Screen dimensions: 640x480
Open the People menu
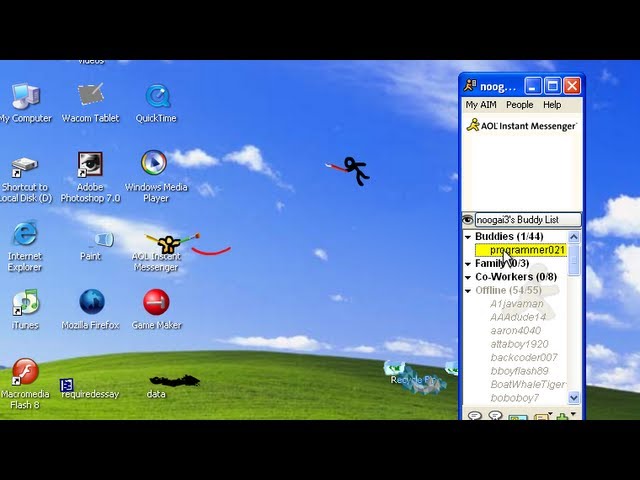520,105
